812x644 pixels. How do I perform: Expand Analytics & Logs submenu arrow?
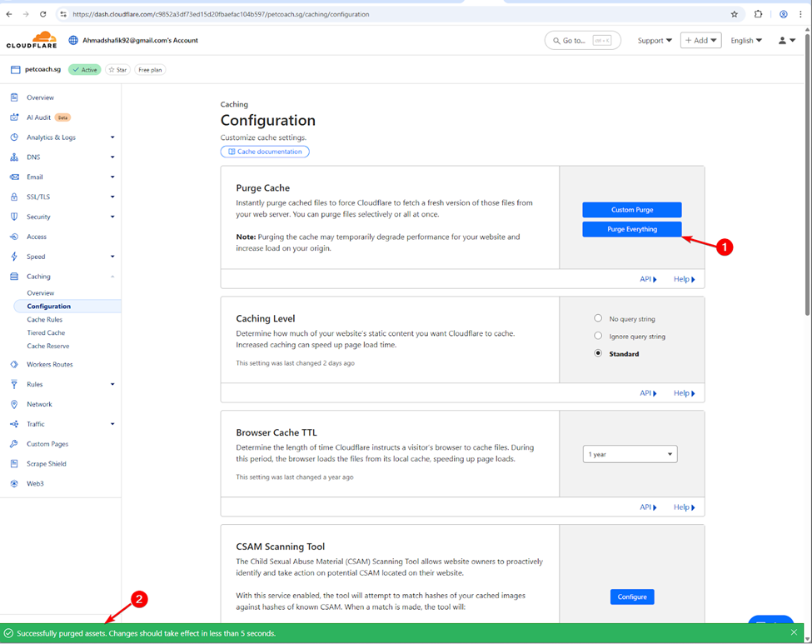pos(112,137)
